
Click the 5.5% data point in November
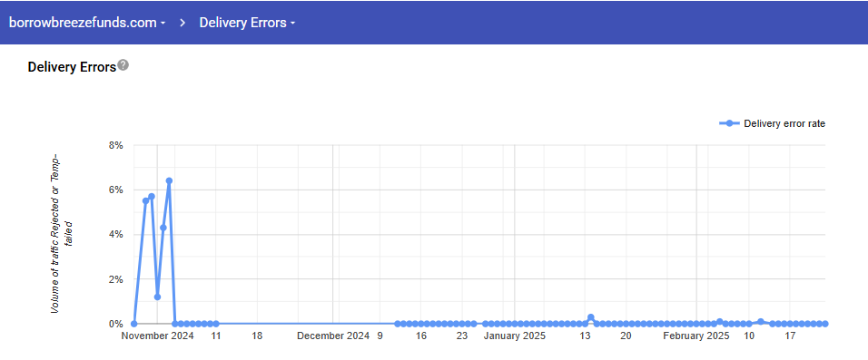[x=145, y=200]
